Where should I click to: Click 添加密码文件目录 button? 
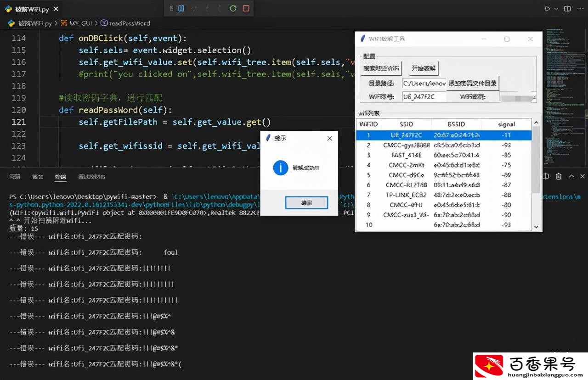[x=473, y=83]
